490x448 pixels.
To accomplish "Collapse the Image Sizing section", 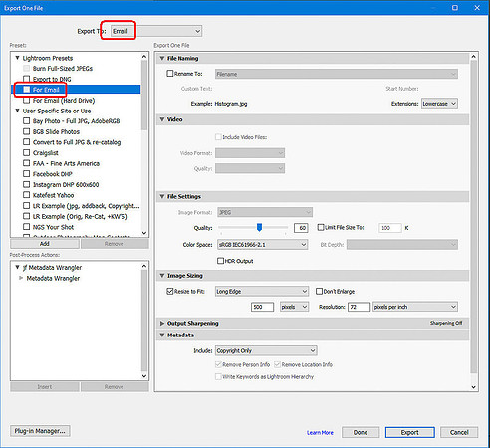I will 162,276.
